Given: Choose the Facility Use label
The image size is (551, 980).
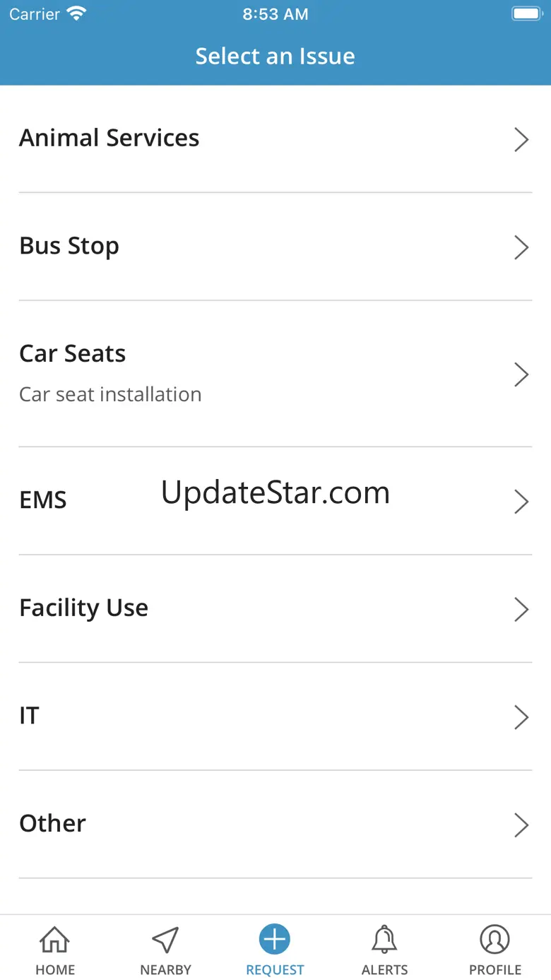Looking at the screenshot, I should 83,608.
